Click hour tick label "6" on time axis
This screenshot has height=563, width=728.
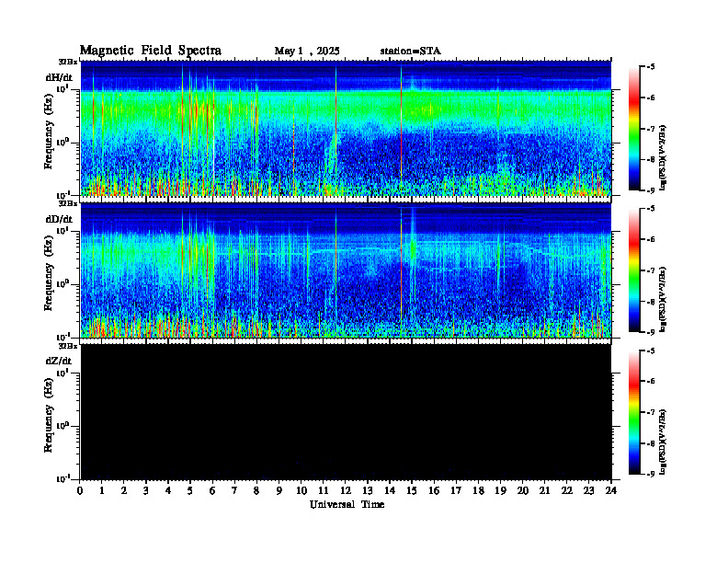coord(212,491)
